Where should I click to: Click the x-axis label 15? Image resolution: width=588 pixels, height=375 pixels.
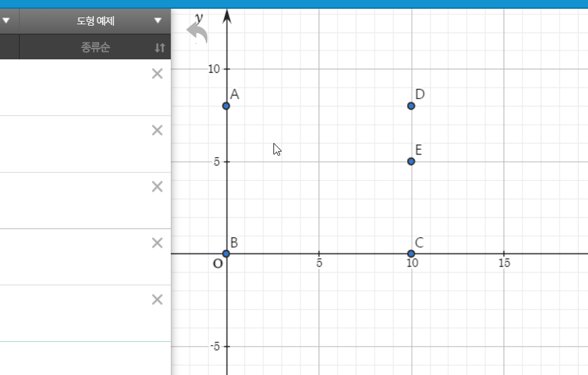tap(504, 263)
